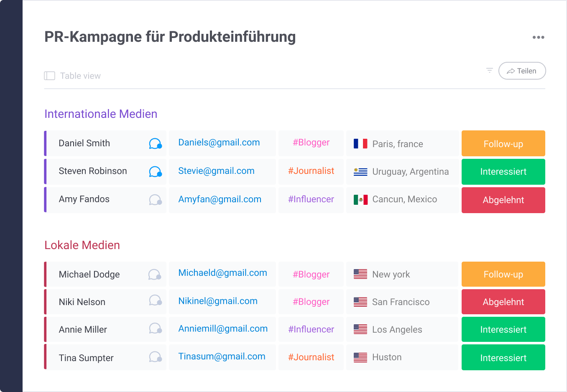Open Amy Fandos's conversation bubble

tap(155, 200)
